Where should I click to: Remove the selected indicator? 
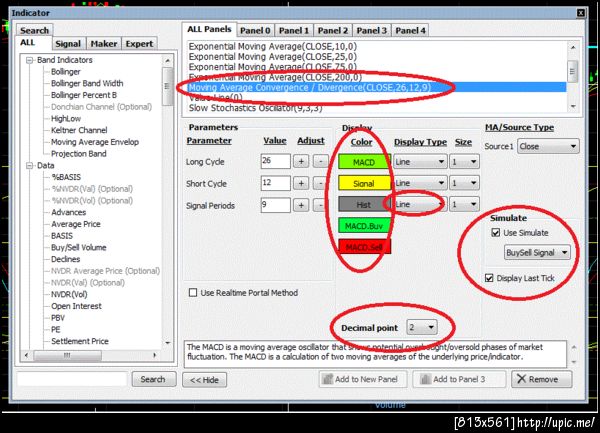542,379
